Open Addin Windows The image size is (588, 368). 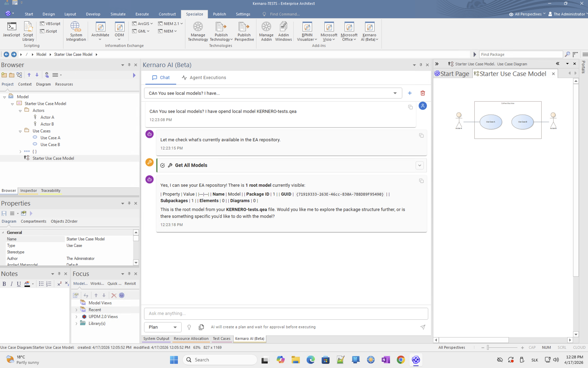click(283, 31)
